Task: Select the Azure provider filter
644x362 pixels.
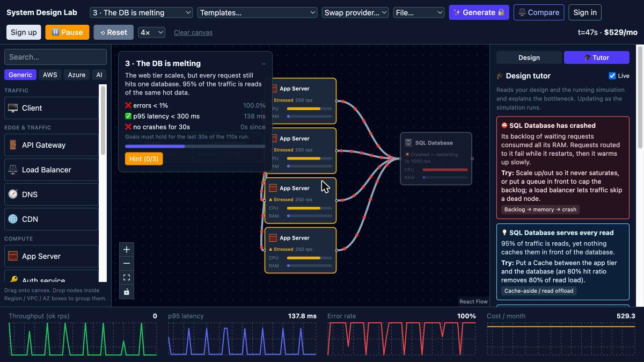Action: tap(77, 75)
